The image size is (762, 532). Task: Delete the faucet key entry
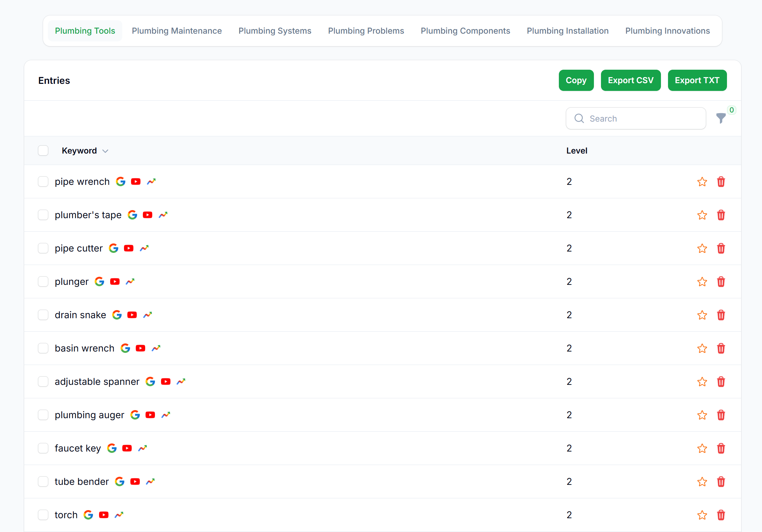(x=721, y=448)
